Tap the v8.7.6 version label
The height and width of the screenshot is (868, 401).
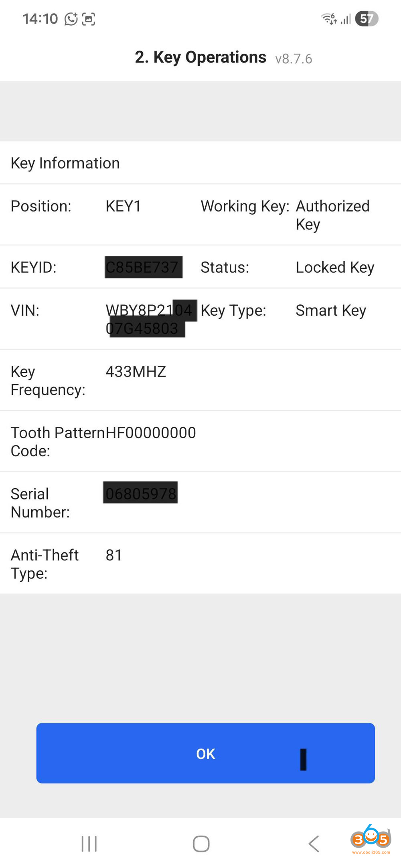(x=294, y=59)
